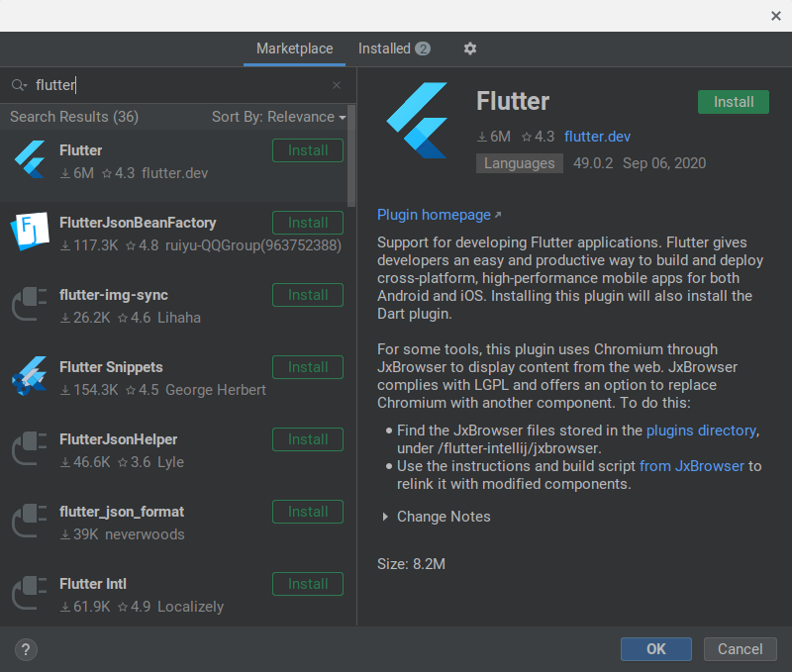The image size is (792, 672).
Task: Open the from JxBrowser link
Action: (691, 466)
